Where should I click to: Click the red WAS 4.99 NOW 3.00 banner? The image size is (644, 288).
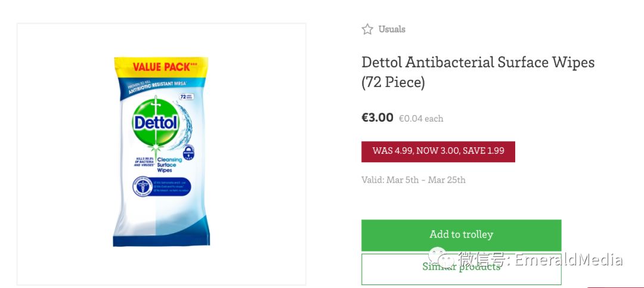click(x=438, y=151)
